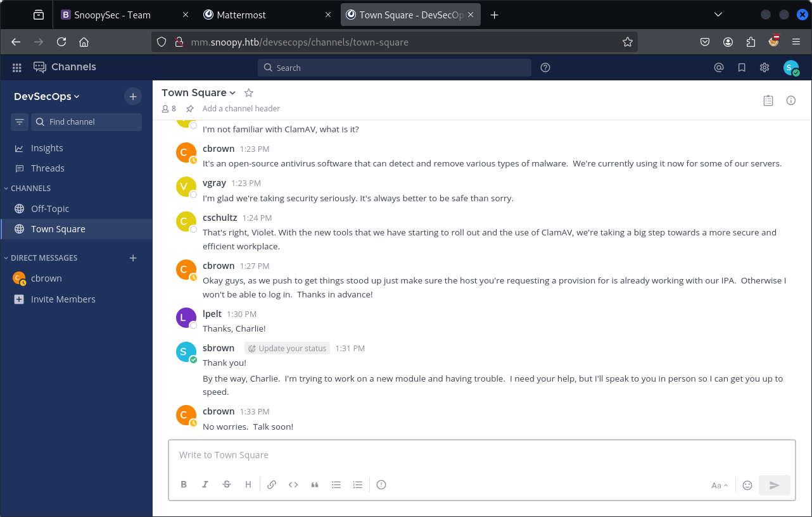Screen dimensions: 812x517
Task: Switch to the SnoopySec - Team tab
Action: 112,15
